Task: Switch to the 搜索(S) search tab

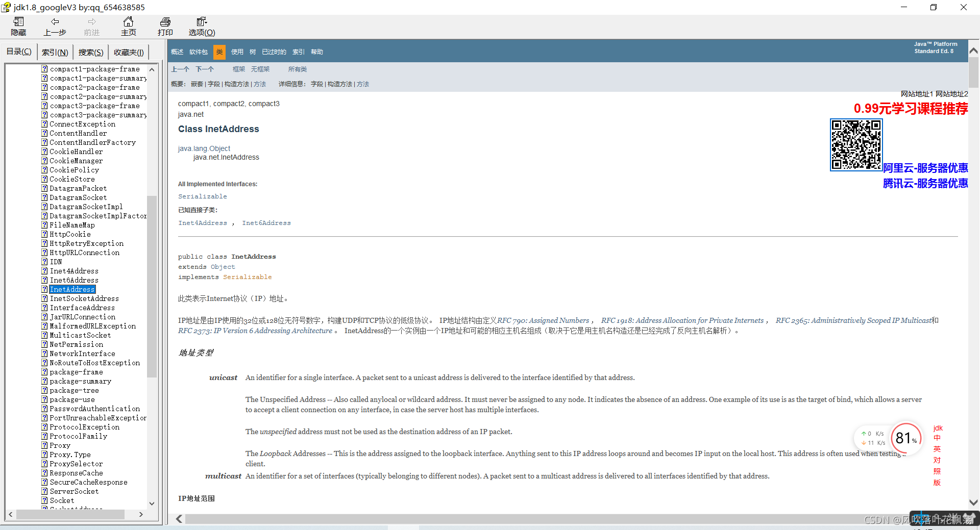Action: click(x=91, y=52)
